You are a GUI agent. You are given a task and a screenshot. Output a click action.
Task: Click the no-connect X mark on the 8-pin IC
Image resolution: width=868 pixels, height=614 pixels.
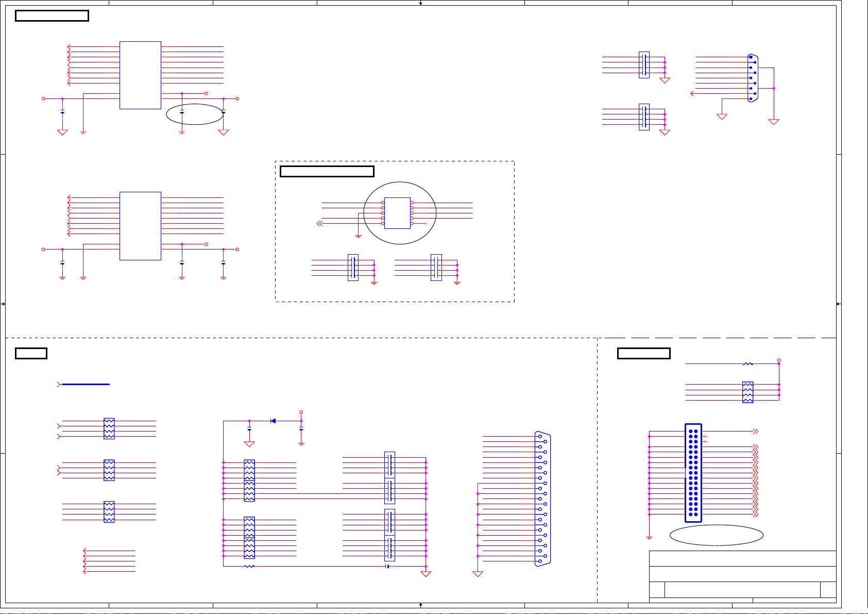pyautogui.click(x=426, y=224)
